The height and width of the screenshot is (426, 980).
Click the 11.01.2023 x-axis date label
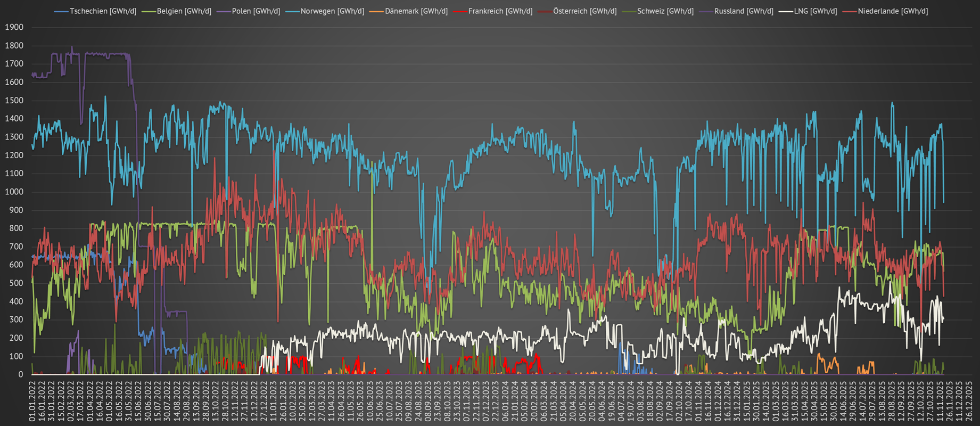pos(274,400)
